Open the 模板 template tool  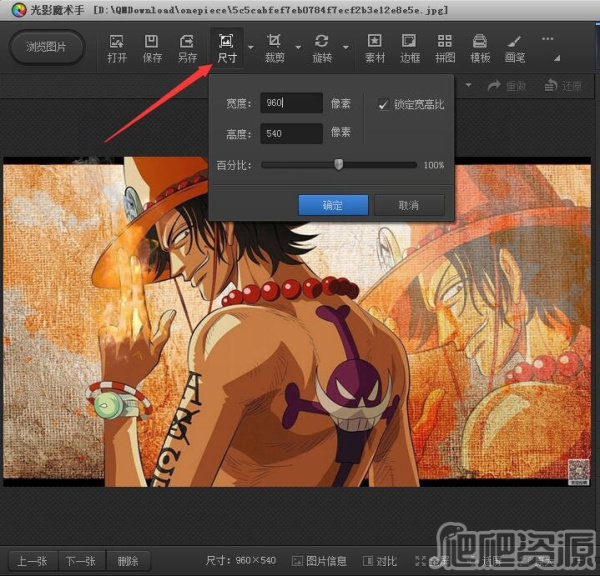(480, 48)
